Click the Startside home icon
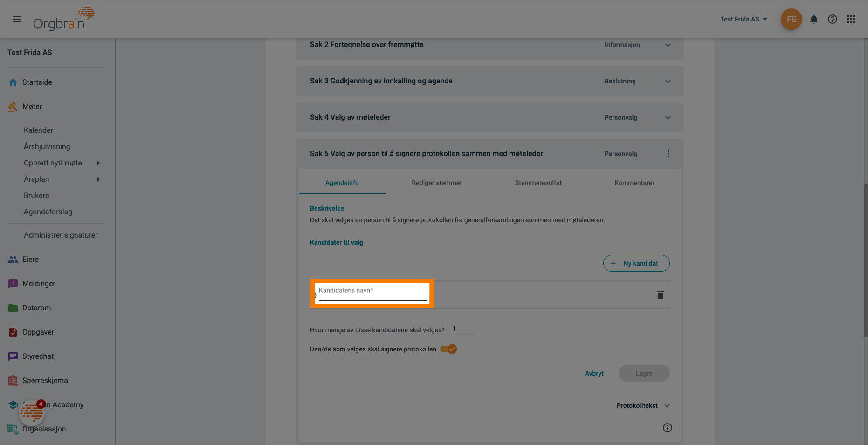Screen dimensions: 868x445 tap(13, 82)
